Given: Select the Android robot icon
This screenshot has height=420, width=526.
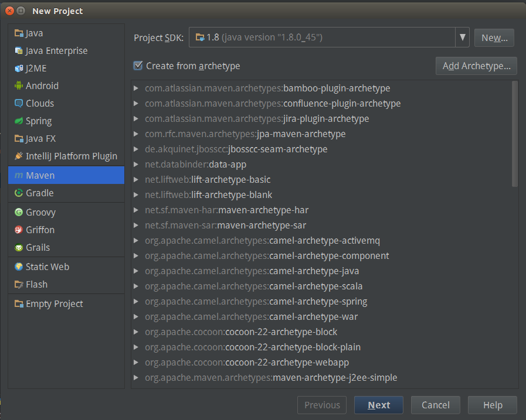Looking at the screenshot, I should (x=19, y=86).
